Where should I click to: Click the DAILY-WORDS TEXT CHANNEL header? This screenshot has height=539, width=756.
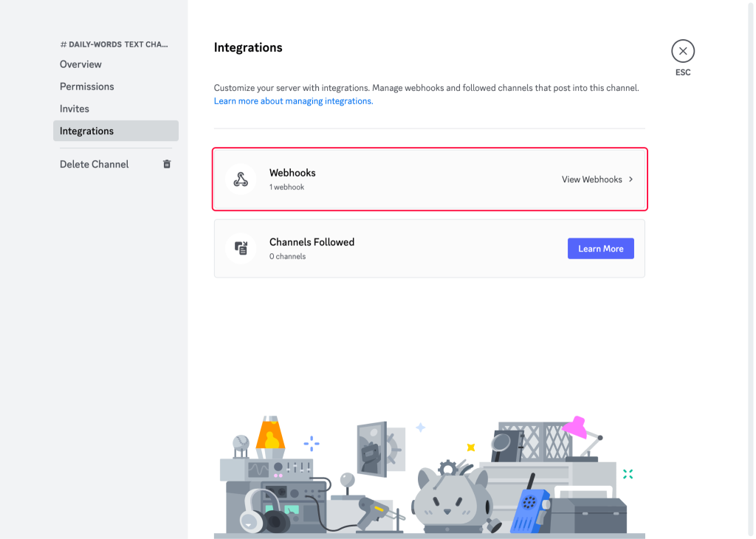[114, 44]
